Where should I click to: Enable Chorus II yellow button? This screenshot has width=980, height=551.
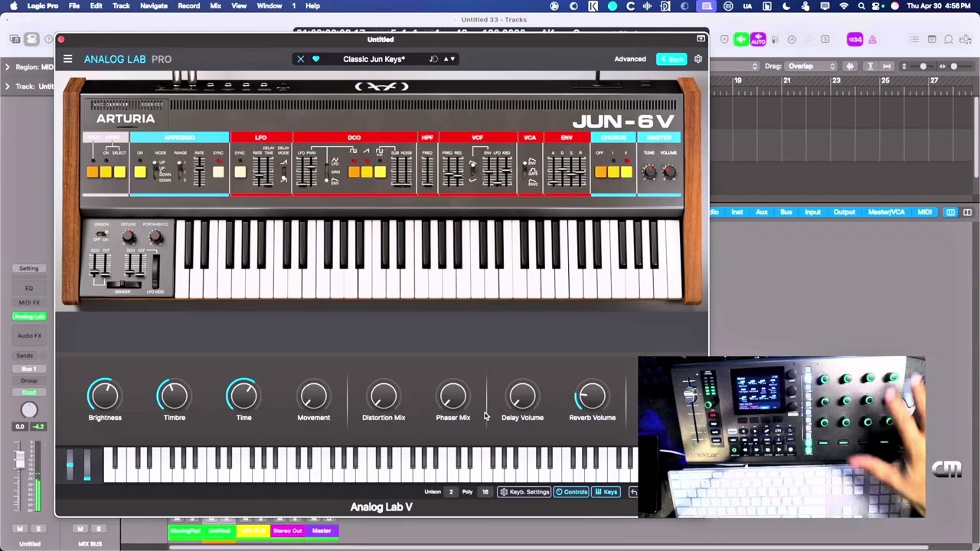627,172
